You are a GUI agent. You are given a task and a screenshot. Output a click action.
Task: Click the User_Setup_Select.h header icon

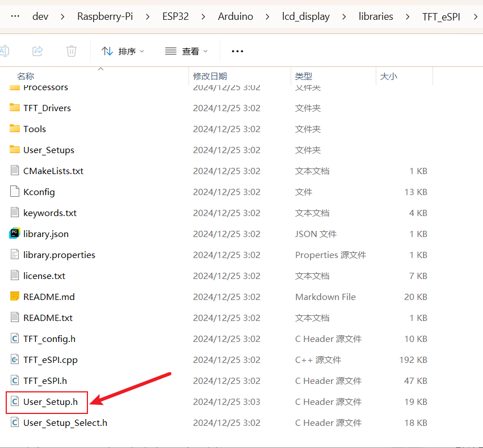tap(15, 422)
